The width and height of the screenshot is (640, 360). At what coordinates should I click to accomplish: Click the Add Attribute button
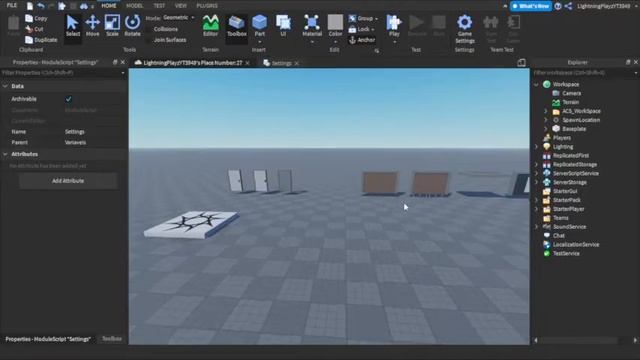(x=68, y=181)
